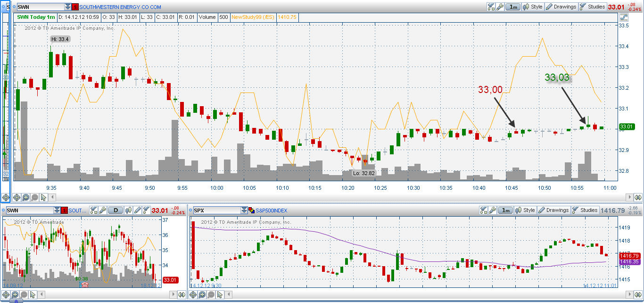Open the Studies menu on SPX chart
Image resolution: width=644 pixels, height=303 pixels.
[x=585, y=210]
